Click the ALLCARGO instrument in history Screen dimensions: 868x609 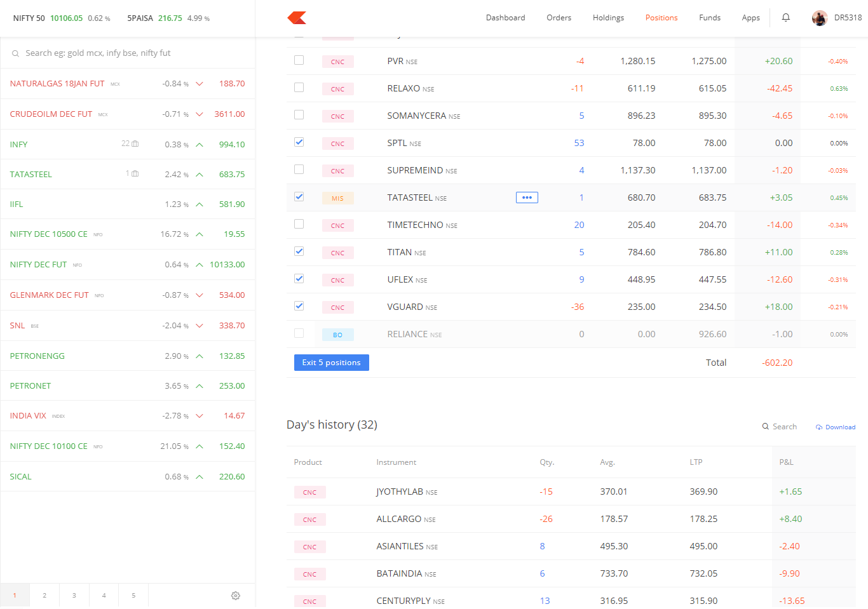click(399, 519)
